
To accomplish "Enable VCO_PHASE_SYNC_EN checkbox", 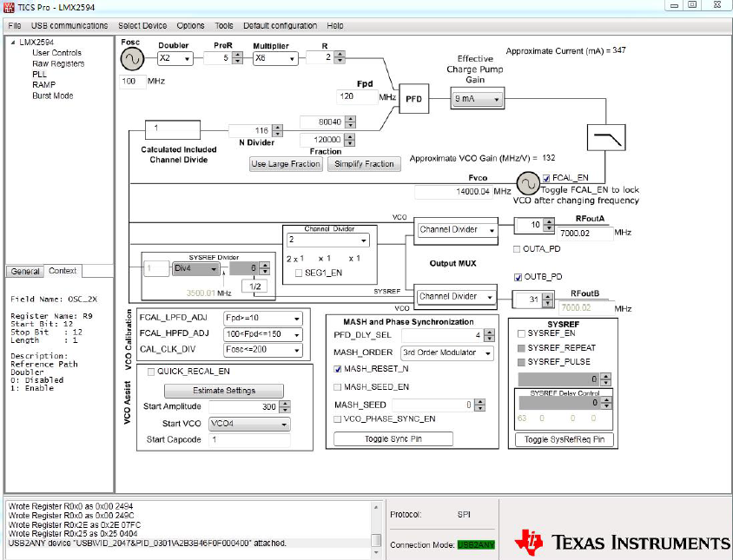I will pos(338,419).
